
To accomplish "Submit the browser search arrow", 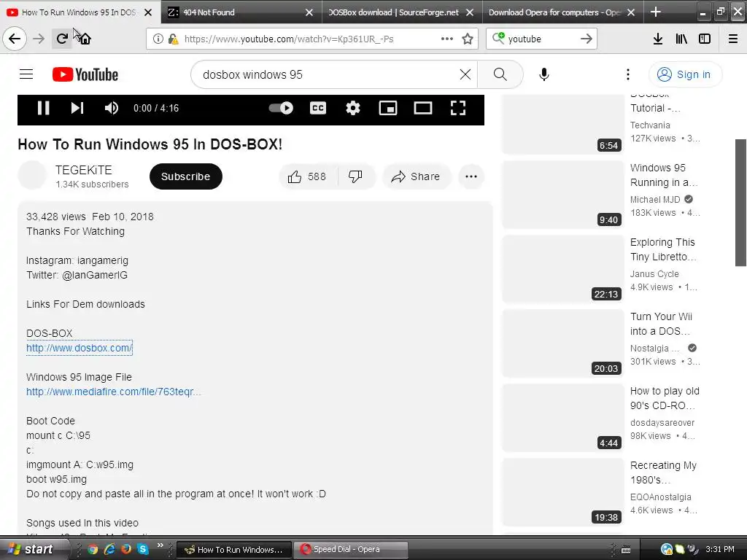I will pos(587,39).
